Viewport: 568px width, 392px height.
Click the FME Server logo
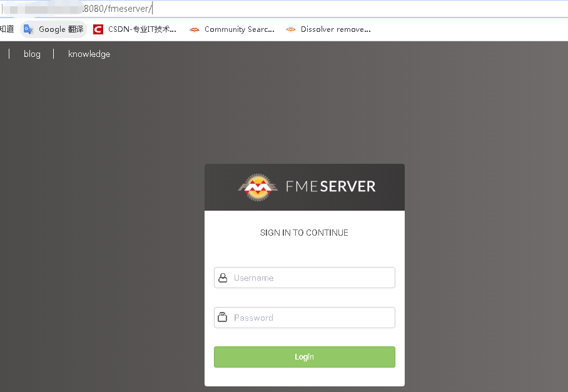tap(258, 187)
